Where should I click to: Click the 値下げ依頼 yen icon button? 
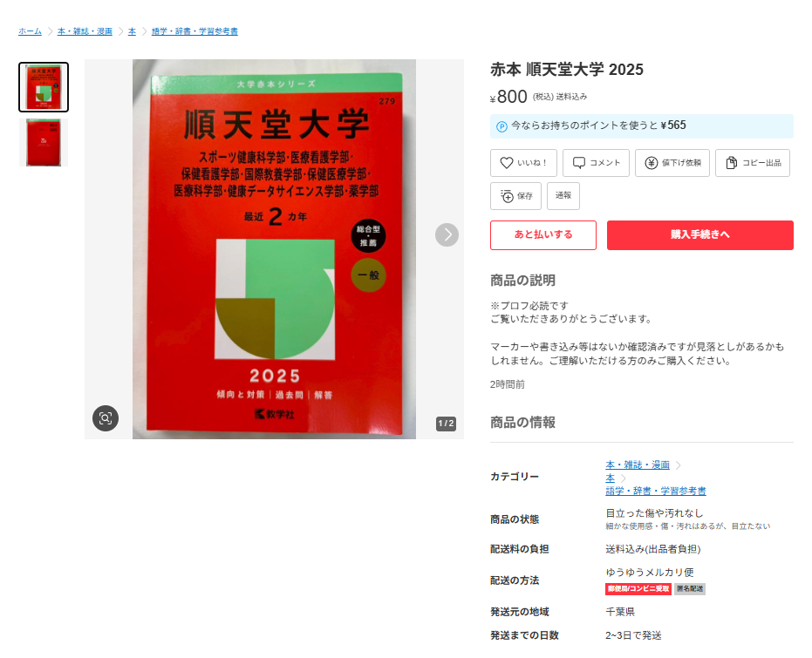click(x=672, y=163)
